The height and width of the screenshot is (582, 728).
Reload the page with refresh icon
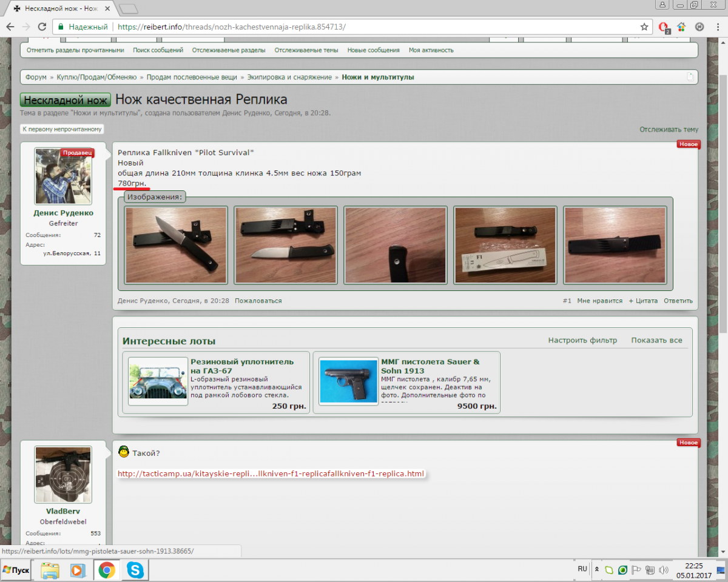[42, 27]
